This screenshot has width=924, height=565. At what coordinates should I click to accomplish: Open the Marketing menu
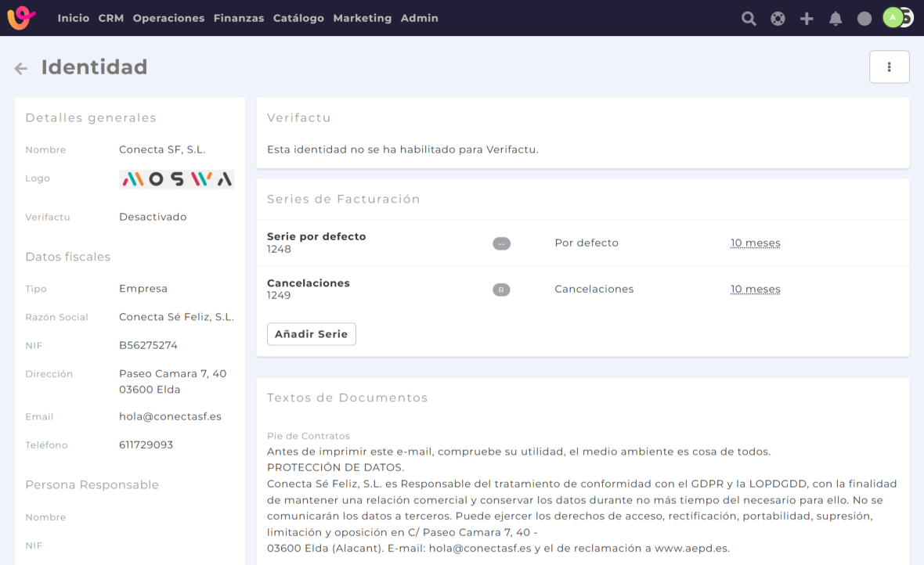click(x=363, y=18)
